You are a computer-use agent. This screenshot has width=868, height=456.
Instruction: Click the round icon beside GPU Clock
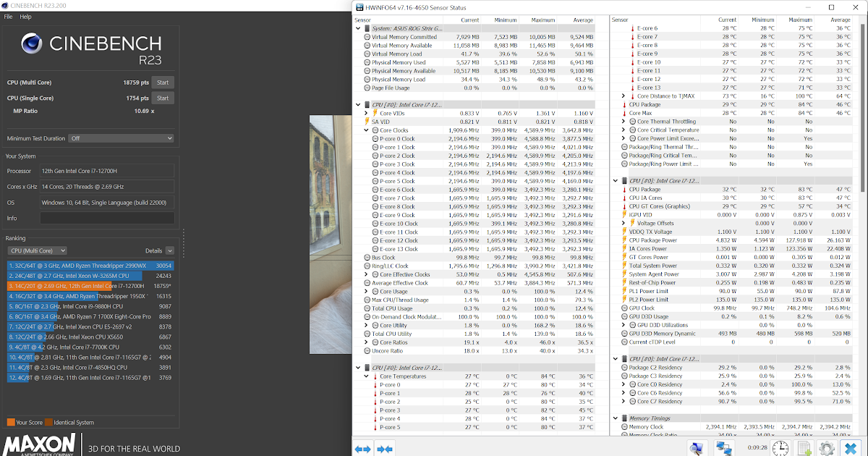(x=624, y=308)
